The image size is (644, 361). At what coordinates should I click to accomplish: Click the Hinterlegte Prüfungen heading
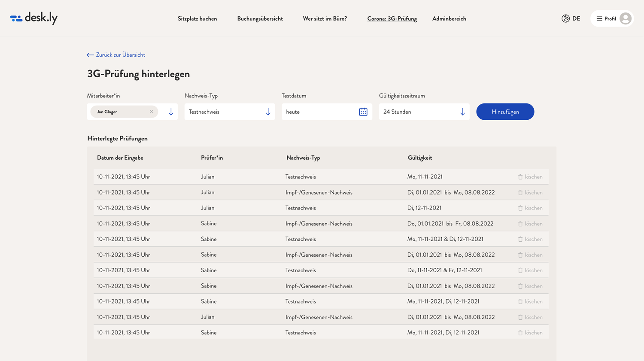coord(117,138)
